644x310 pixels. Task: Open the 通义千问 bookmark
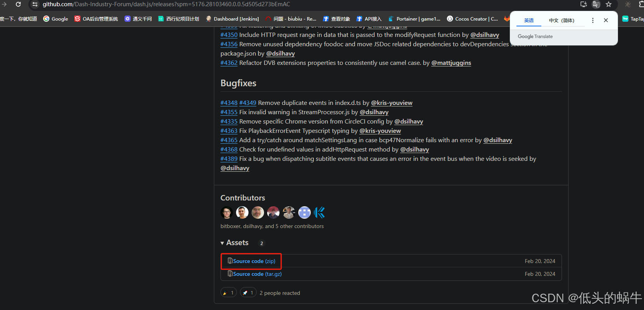138,19
